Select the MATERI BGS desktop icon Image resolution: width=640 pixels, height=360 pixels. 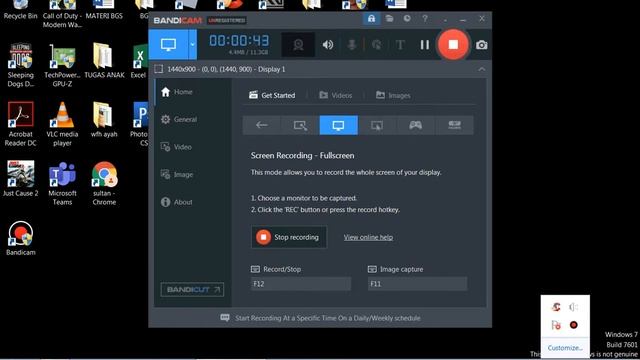[104, 10]
